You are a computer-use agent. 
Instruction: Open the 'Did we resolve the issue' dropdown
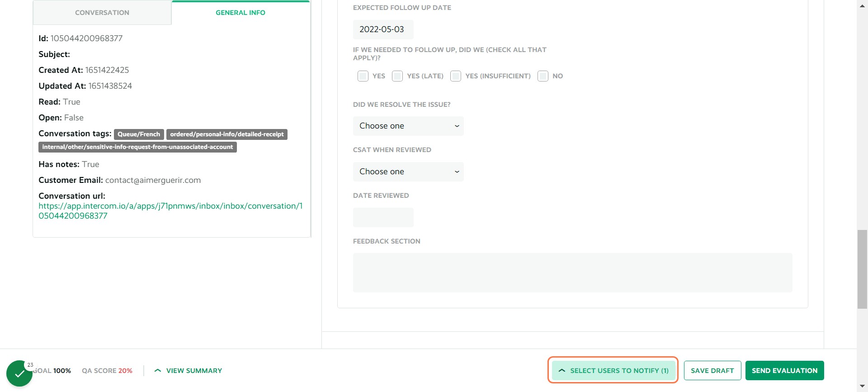(x=408, y=126)
